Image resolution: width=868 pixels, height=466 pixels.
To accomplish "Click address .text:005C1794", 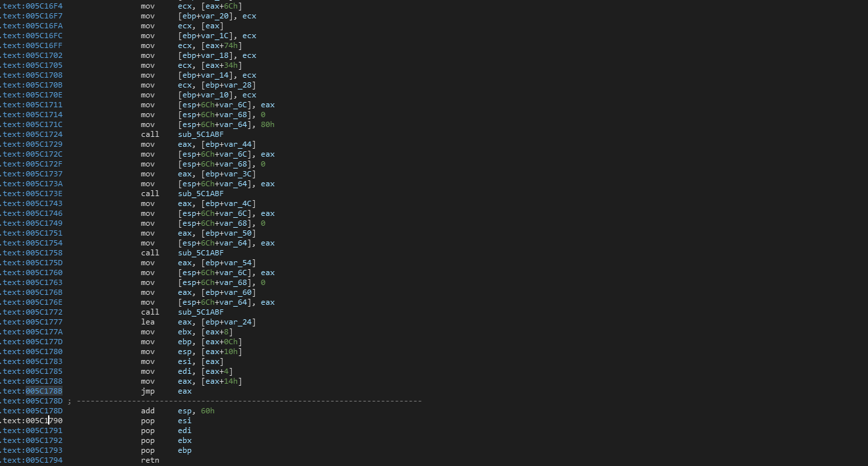I will coord(31,460).
